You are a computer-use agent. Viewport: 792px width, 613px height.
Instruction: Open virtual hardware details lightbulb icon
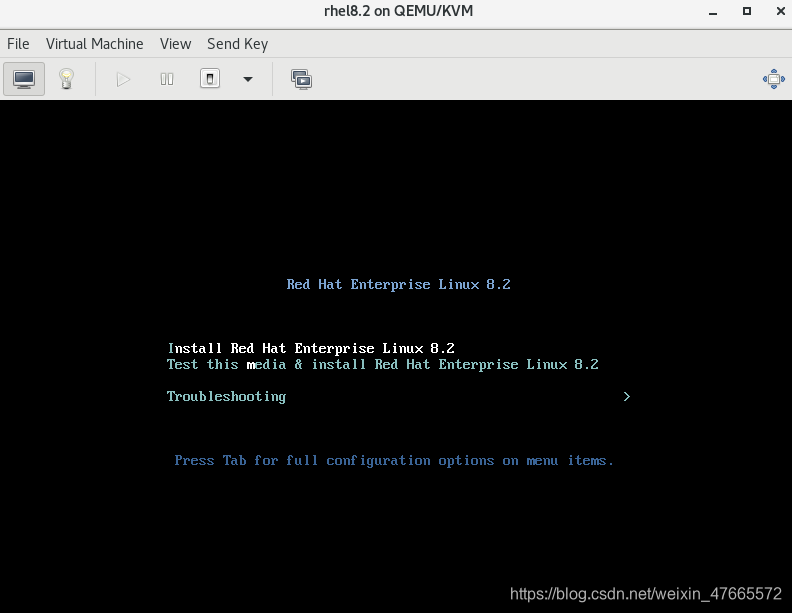tap(66, 79)
